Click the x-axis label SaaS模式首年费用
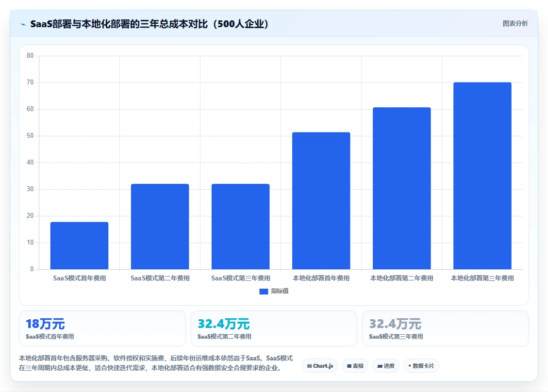 click(x=79, y=278)
